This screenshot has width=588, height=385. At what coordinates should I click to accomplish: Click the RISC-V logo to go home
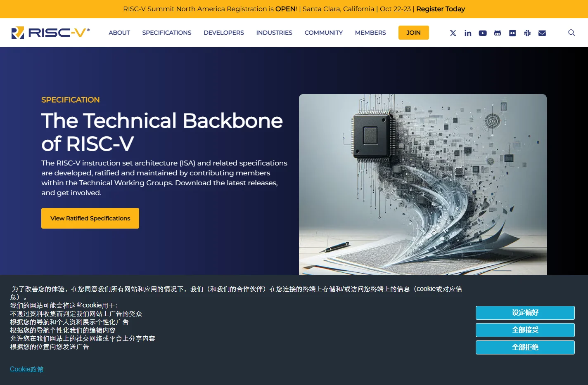click(x=50, y=33)
